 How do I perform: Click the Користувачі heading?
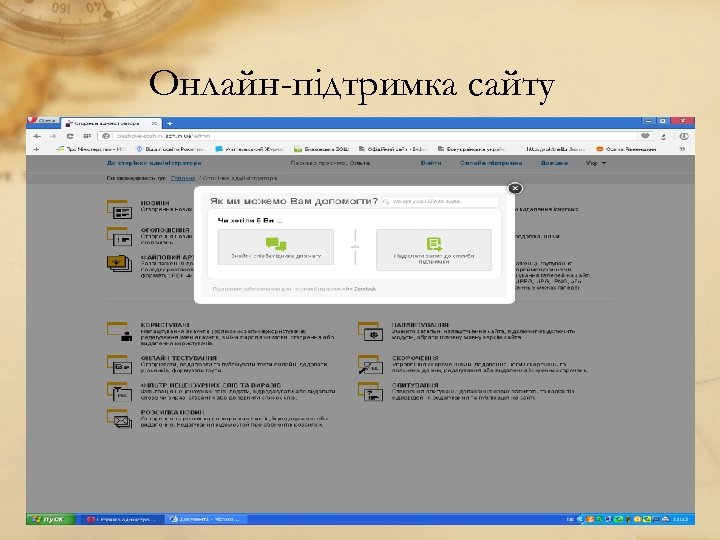click(165, 325)
